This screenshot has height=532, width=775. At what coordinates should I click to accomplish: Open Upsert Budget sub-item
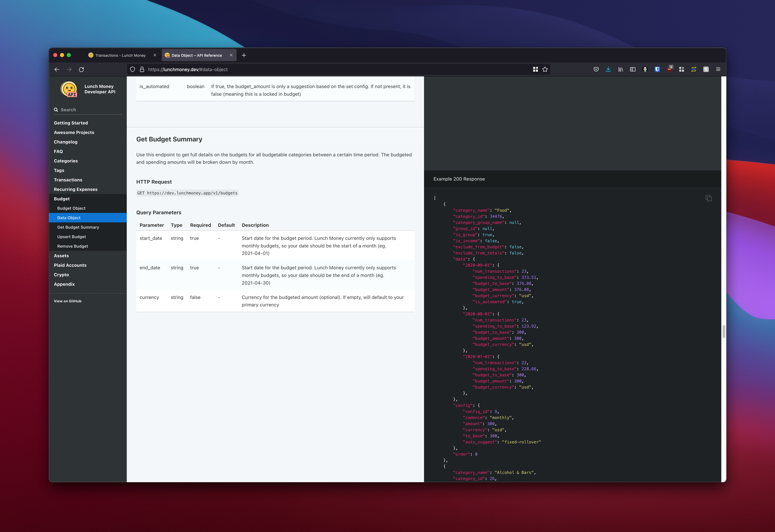click(71, 237)
